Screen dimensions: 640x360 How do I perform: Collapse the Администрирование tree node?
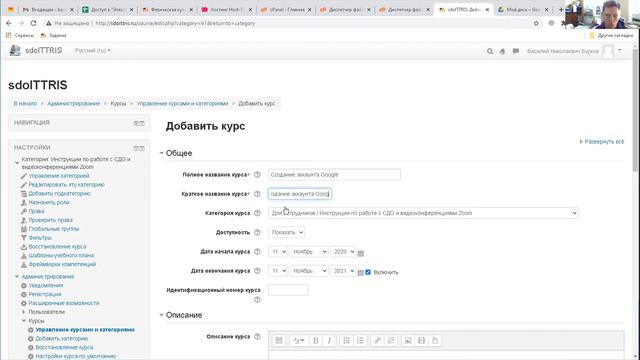[x=17, y=276]
